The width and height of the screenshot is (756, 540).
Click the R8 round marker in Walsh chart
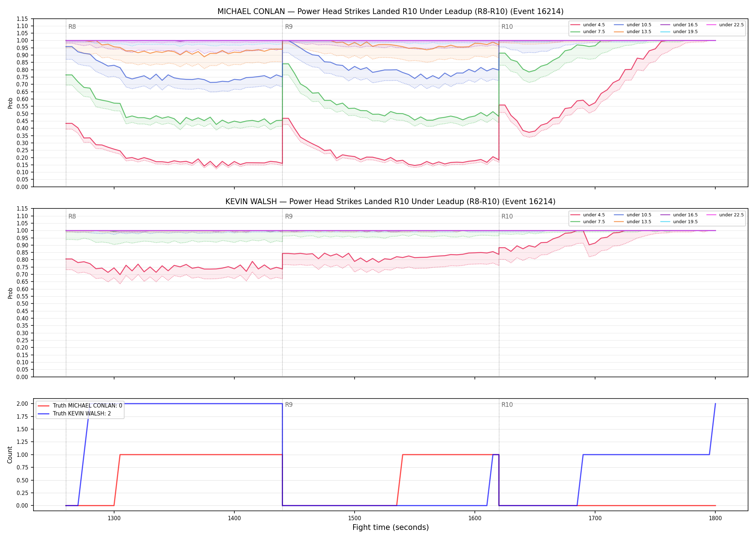(x=72, y=217)
